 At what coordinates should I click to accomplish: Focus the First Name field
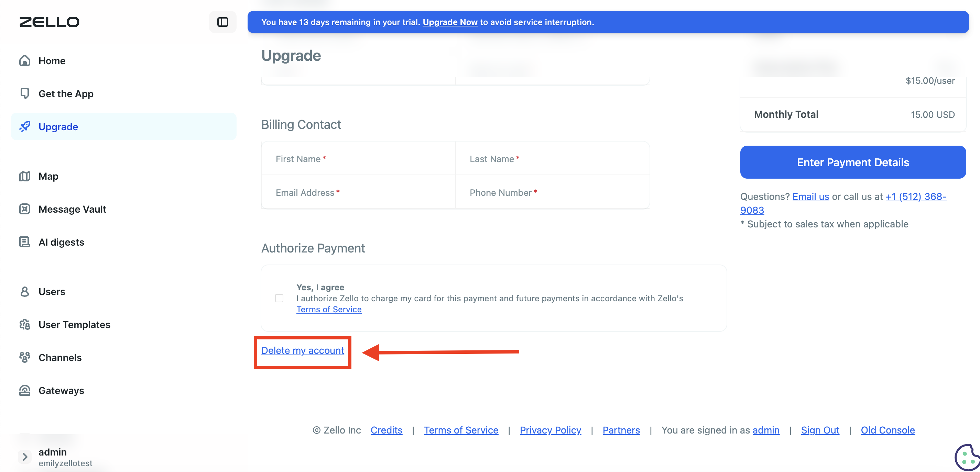(x=358, y=159)
